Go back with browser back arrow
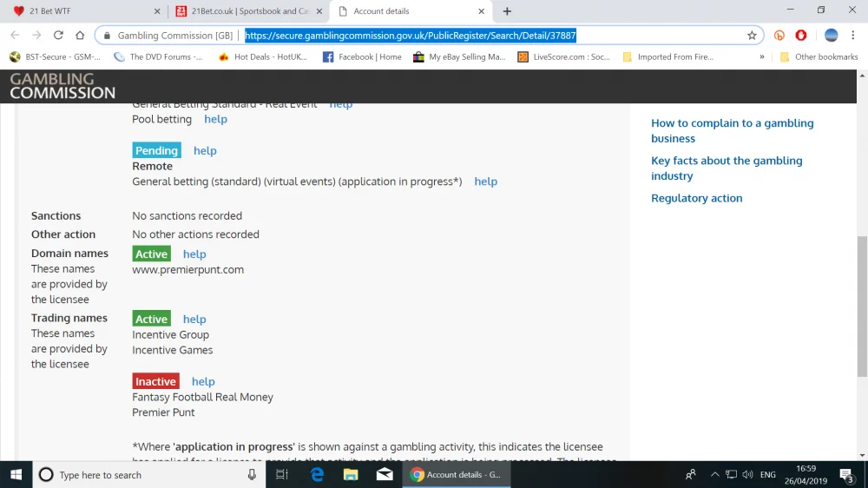Viewport: 868px width, 488px height. 15,35
